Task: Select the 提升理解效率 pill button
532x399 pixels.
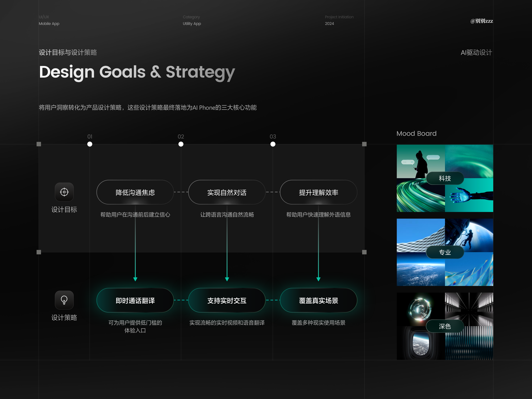Action: (x=318, y=192)
